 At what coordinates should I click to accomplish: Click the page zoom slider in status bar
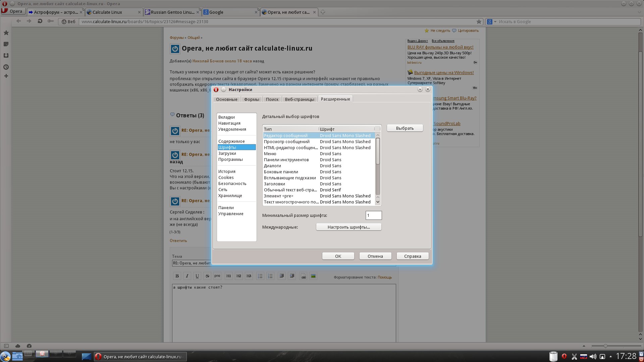click(x=616, y=346)
